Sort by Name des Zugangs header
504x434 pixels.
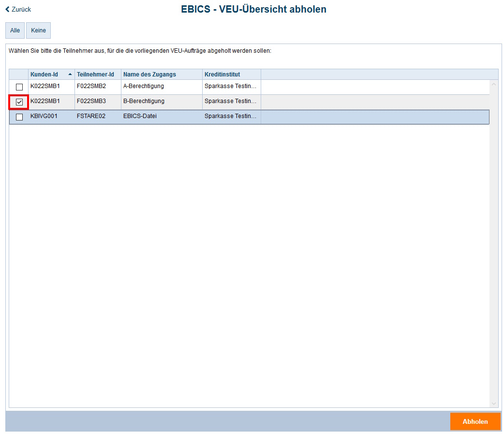(x=149, y=75)
